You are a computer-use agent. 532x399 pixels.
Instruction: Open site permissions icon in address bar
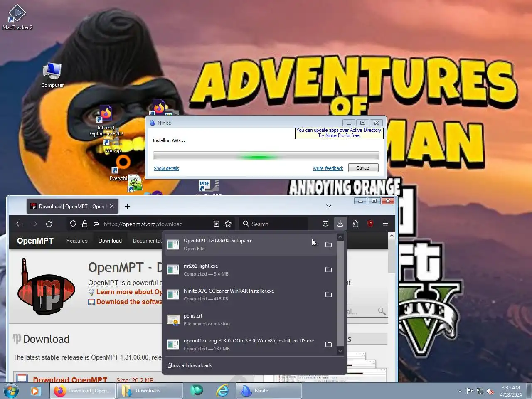(x=96, y=224)
